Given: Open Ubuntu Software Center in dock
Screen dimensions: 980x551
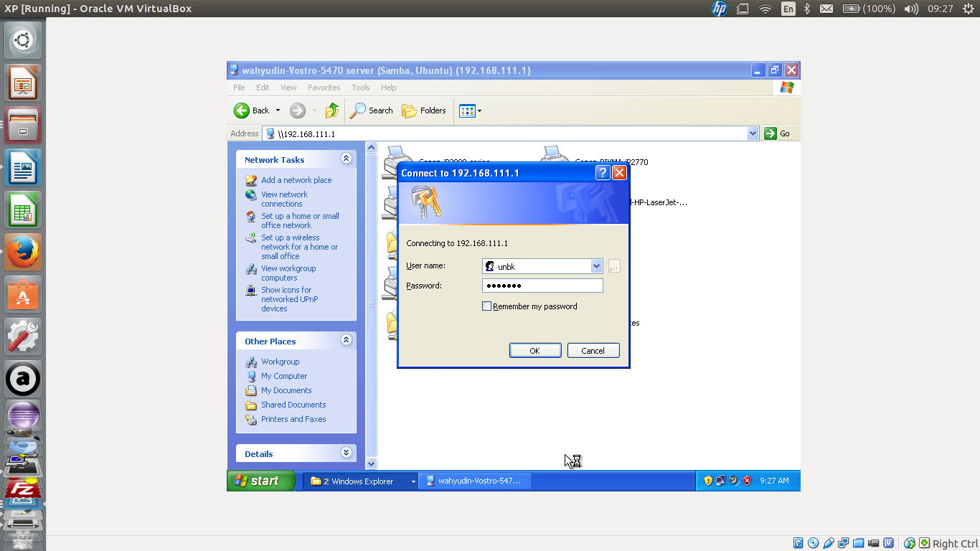Looking at the screenshot, I should pos(23,295).
